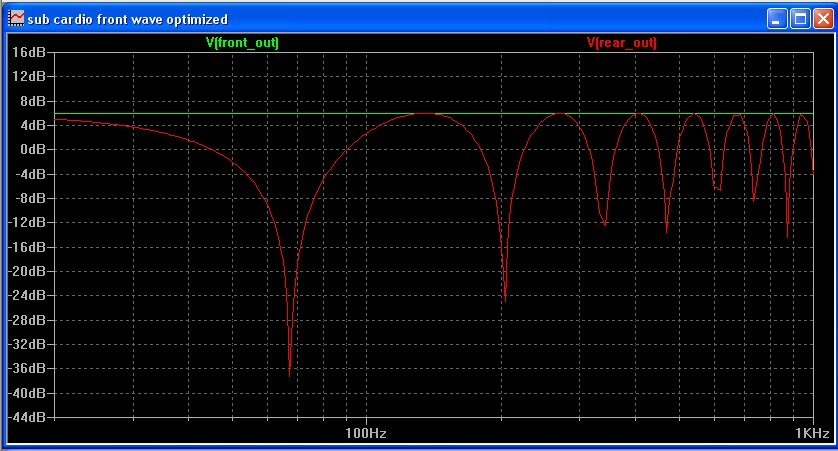Click the 8dB vertical axis label
The width and height of the screenshot is (838, 451).
pyautogui.click(x=33, y=101)
